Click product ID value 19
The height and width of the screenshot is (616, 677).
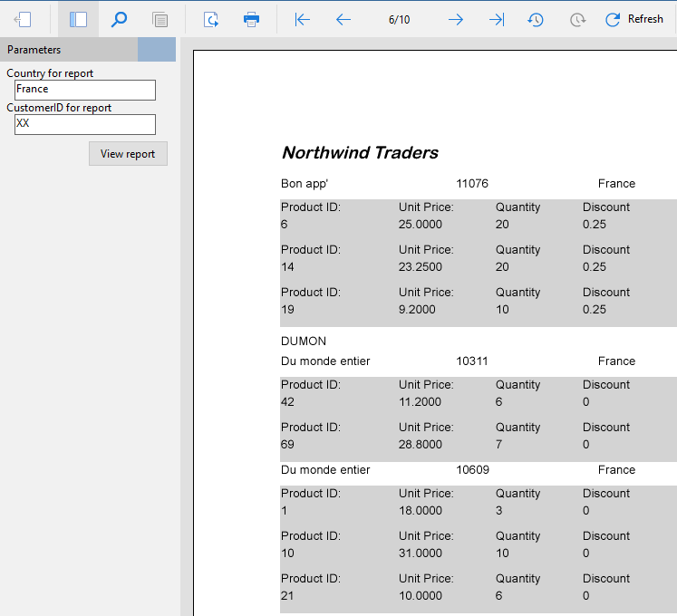pyautogui.click(x=287, y=310)
